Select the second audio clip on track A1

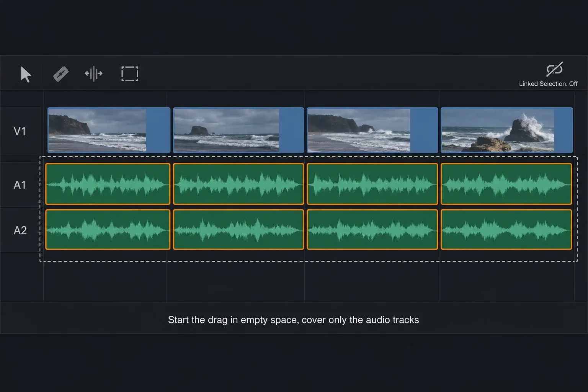pos(238,184)
